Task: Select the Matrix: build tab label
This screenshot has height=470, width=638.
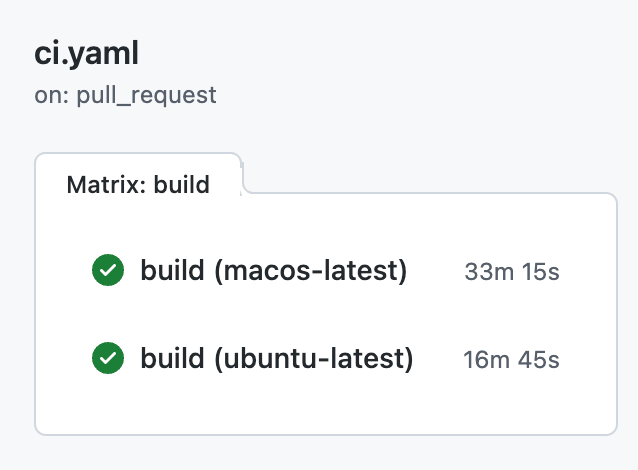Action: pyautogui.click(x=138, y=184)
